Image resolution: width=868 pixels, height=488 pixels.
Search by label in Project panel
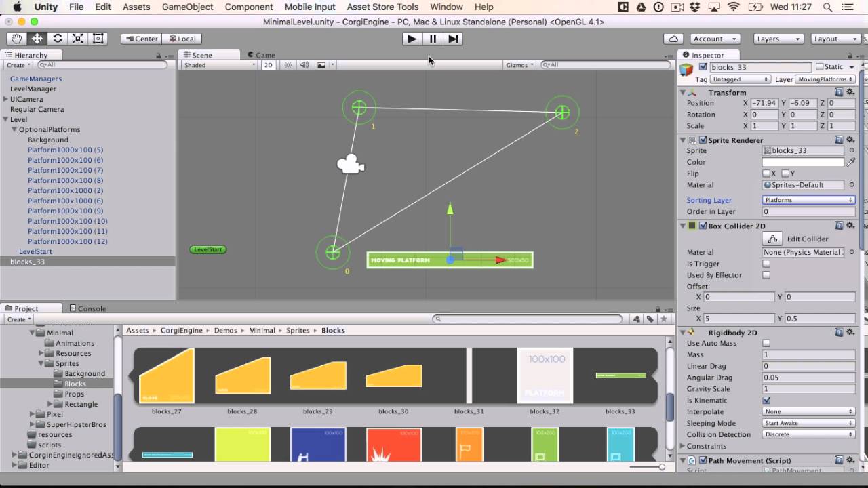[650, 319]
